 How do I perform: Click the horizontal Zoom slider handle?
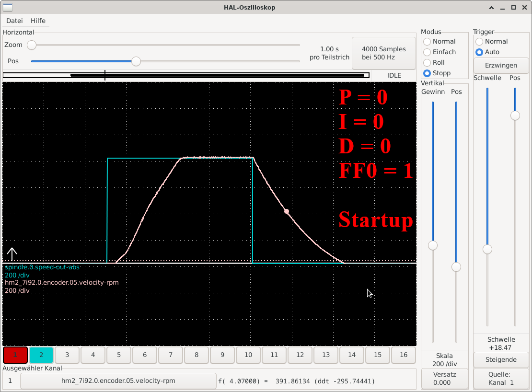pos(32,45)
